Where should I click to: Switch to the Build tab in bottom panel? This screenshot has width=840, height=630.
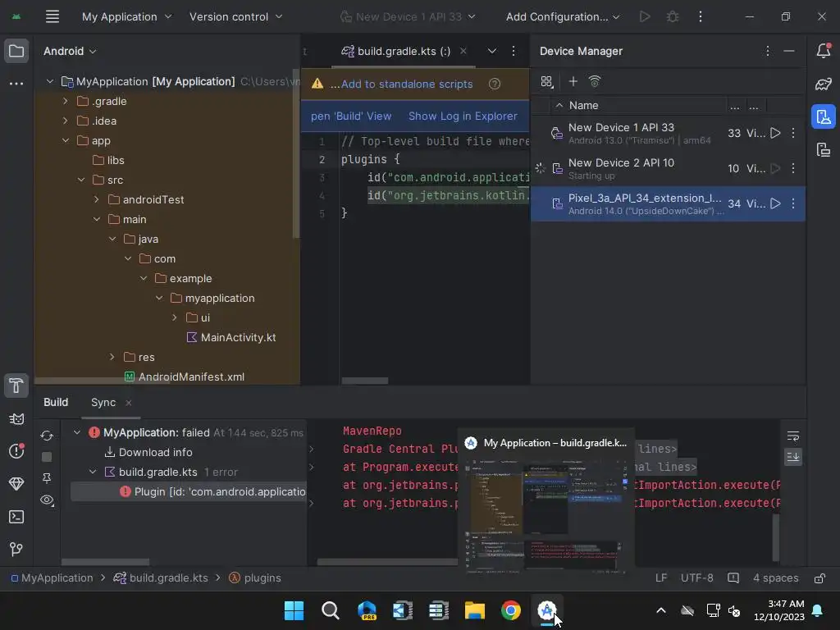click(56, 402)
